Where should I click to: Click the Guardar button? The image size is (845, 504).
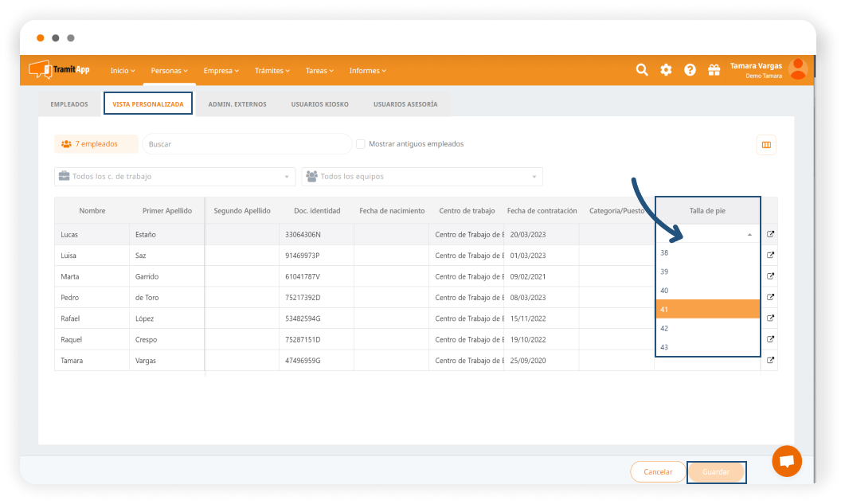pyautogui.click(x=716, y=472)
